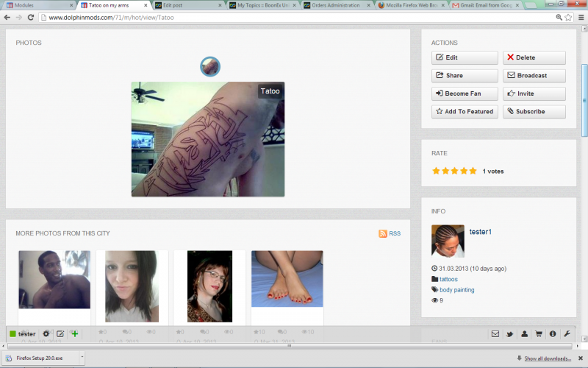This screenshot has width=588, height=368.
Task: Rate with the fifth star
Action: [473, 171]
